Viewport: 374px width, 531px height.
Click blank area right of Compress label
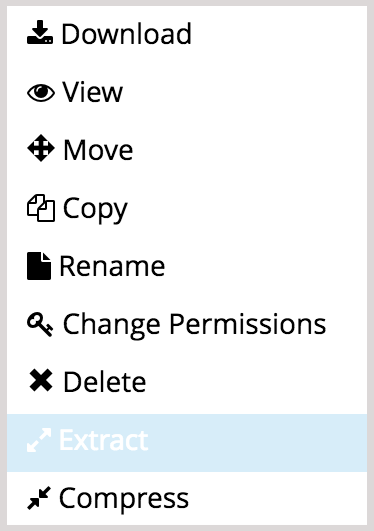(x=278, y=498)
